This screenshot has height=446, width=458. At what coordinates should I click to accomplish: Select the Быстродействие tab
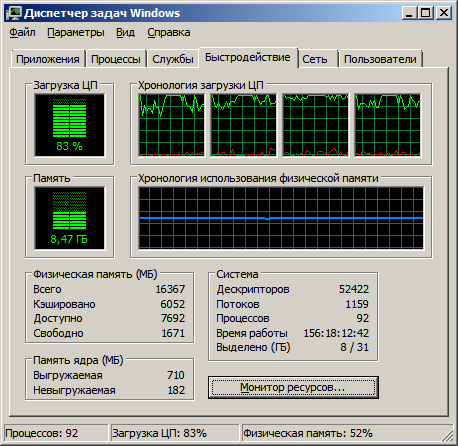[248, 58]
